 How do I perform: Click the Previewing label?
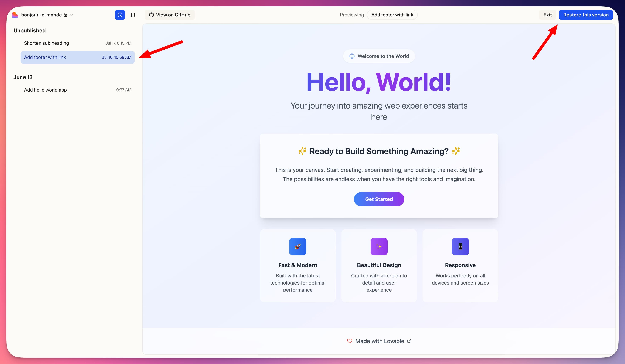click(x=352, y=15)
